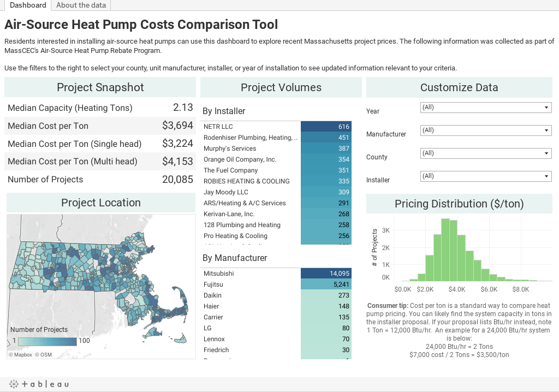Viewport: 559px width, 392px height.
Task: Open the County filter dropdown
Action: (x=486, y=153)
